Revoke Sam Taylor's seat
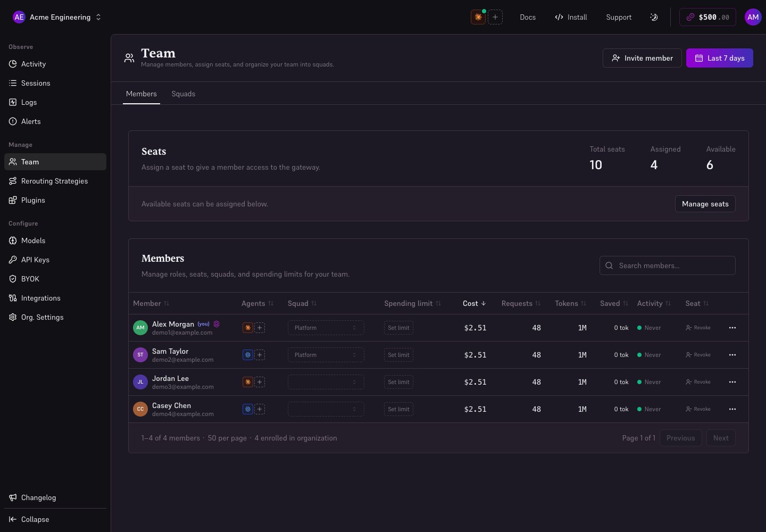The width and height of the screenshot is (766, 532). pos(698,355)
